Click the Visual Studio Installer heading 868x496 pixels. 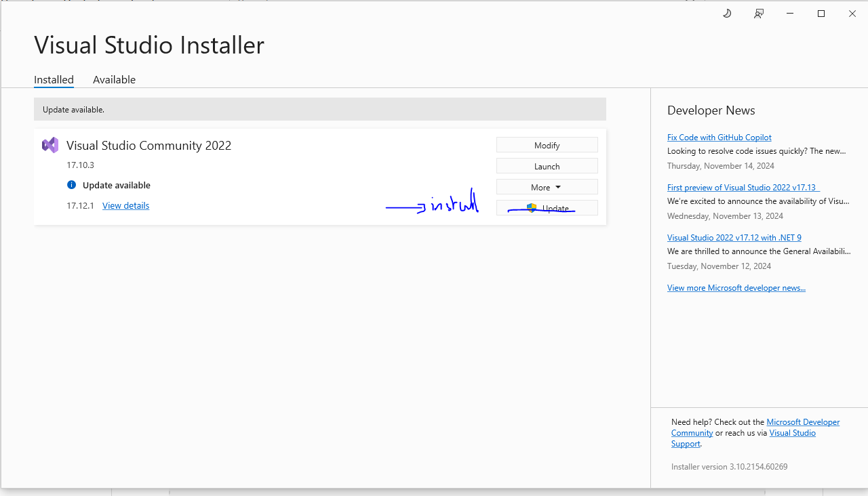click(149, 45)
